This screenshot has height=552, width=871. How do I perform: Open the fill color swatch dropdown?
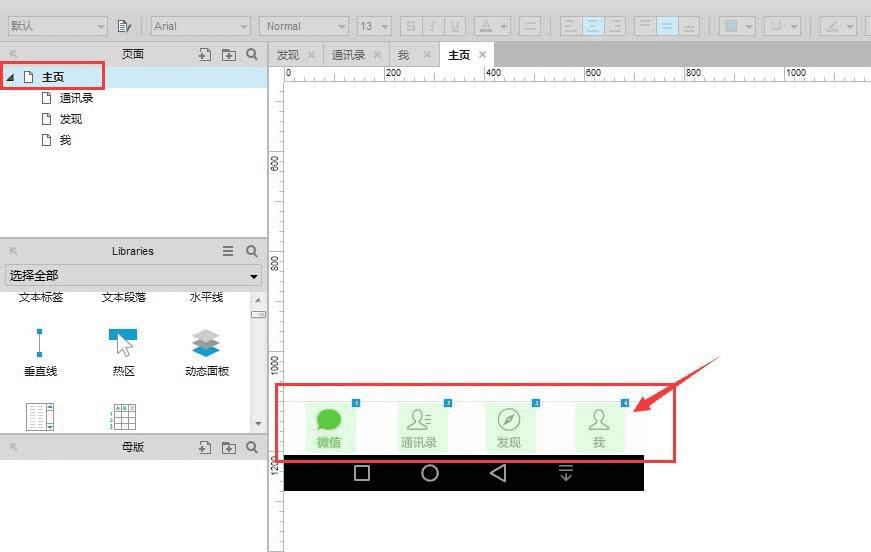(x=737, y=26)
